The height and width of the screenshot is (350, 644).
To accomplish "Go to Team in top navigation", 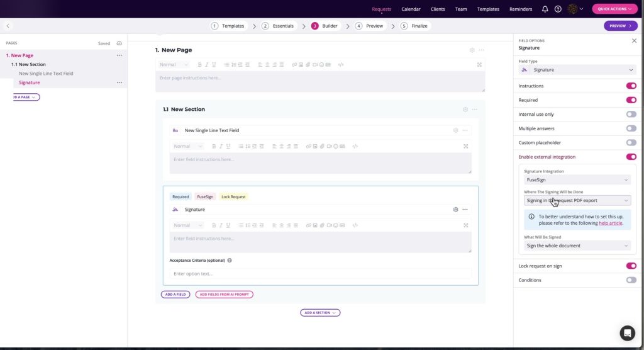I will (x=461, y=9).
